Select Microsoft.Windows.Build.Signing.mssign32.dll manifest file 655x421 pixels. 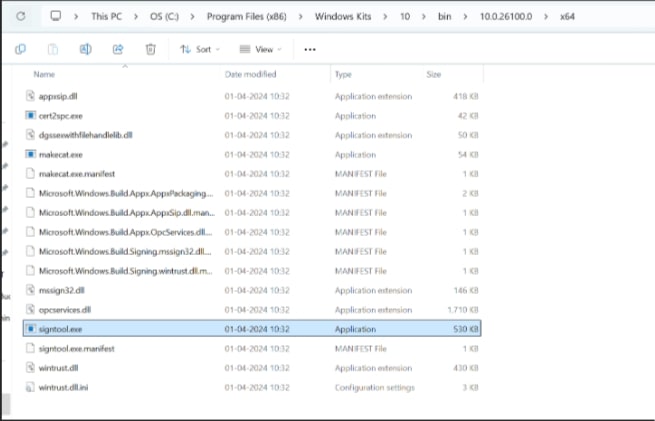coord(125,251)
